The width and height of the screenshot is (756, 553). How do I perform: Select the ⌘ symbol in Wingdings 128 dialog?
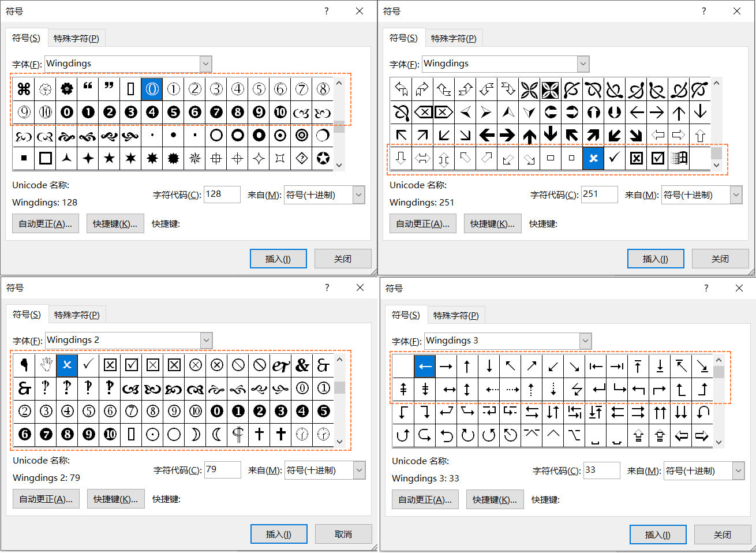click(x=24, y=89)
